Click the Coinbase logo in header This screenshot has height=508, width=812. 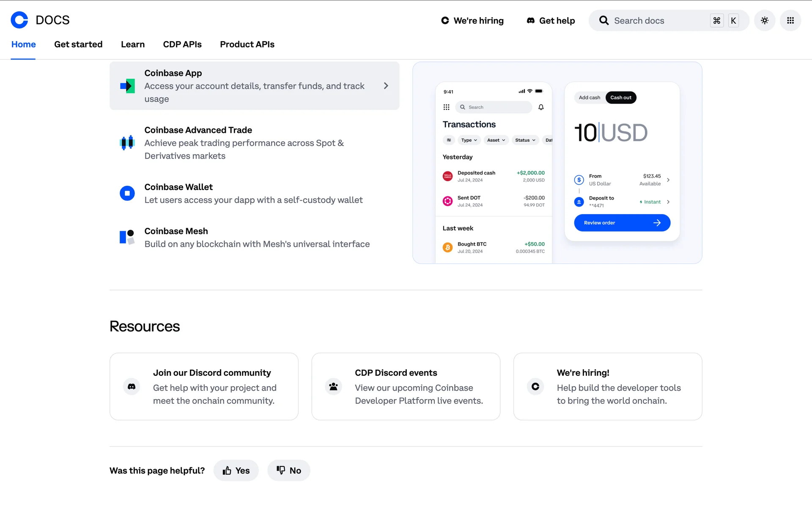[19, 20]
